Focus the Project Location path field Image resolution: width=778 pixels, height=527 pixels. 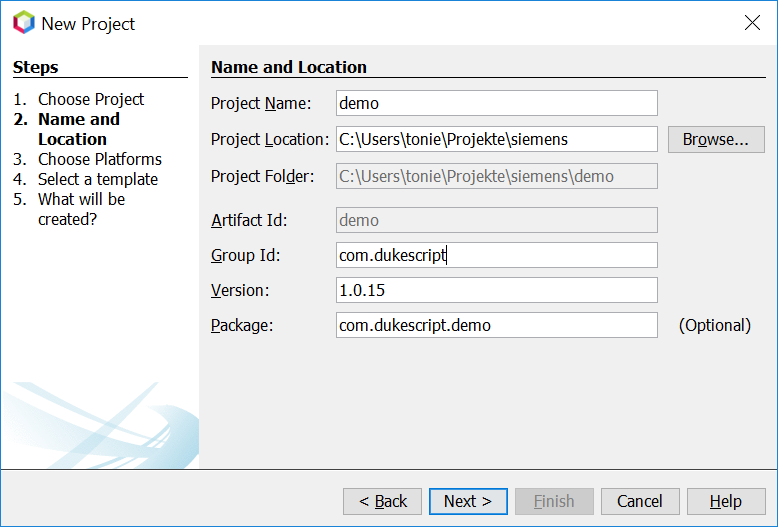pos(497,139)
